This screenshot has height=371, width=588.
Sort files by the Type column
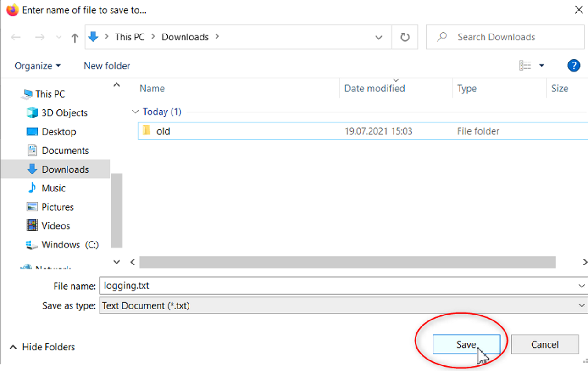(467, 89)
